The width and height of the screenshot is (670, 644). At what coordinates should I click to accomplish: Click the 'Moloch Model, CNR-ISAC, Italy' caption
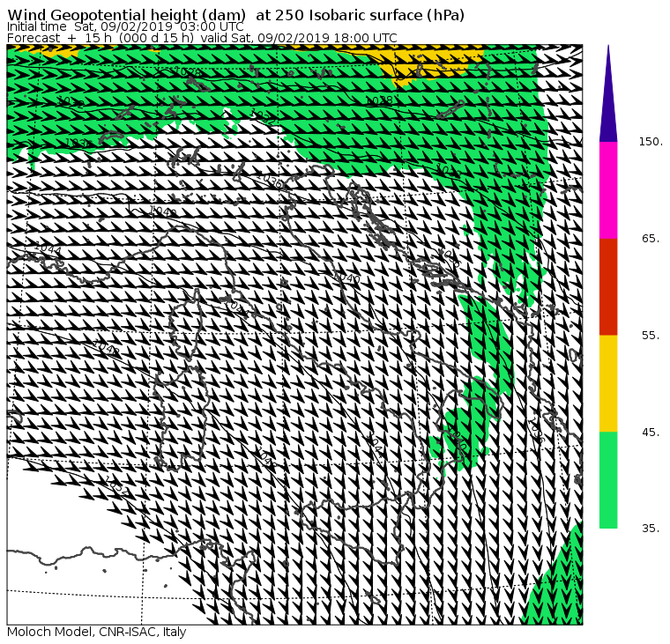tap(97, 632)
